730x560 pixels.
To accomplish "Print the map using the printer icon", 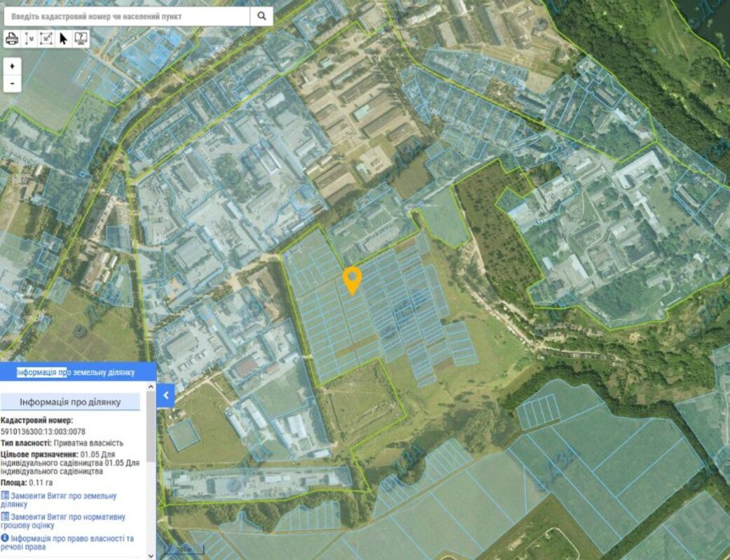I will coord(12,38).
